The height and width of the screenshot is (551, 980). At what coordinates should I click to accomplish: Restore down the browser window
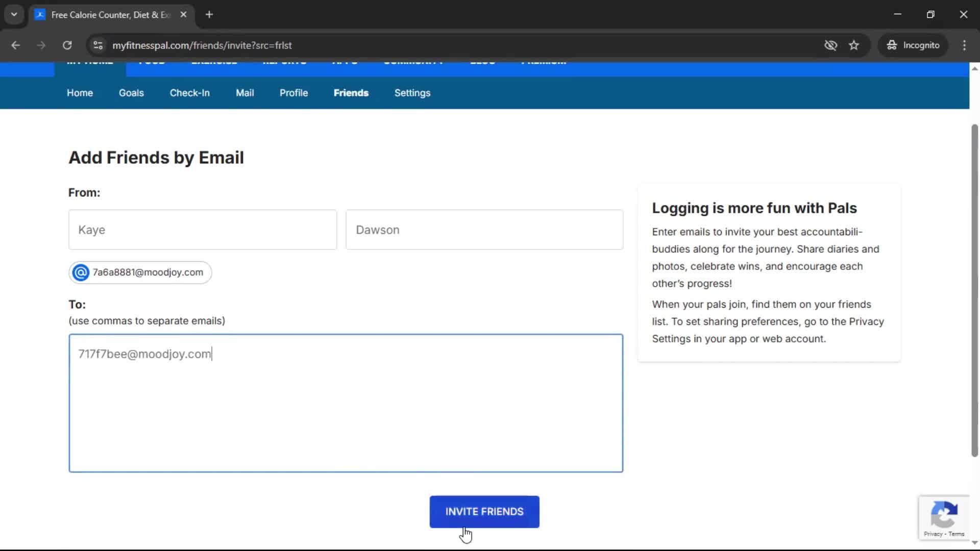[930, 14]
